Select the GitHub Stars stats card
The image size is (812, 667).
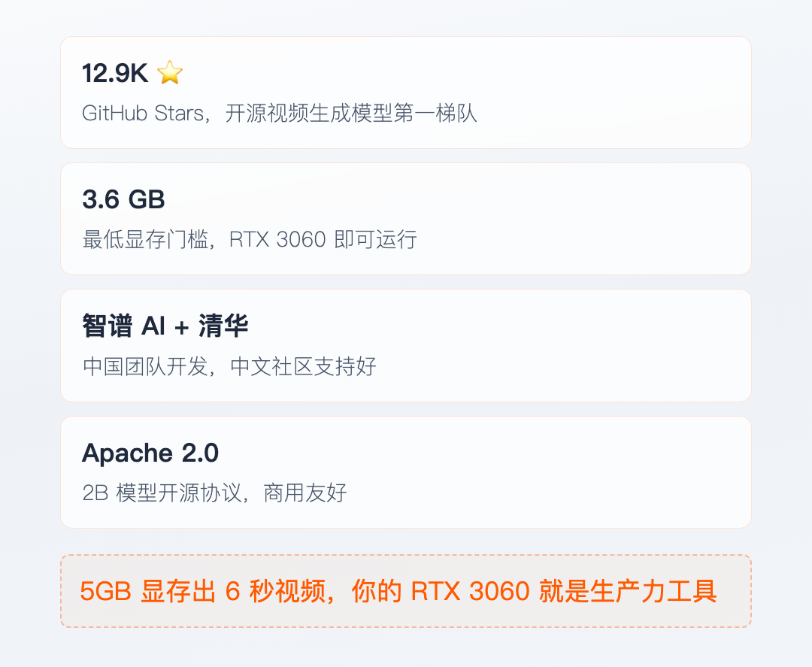tap(406, 92)
